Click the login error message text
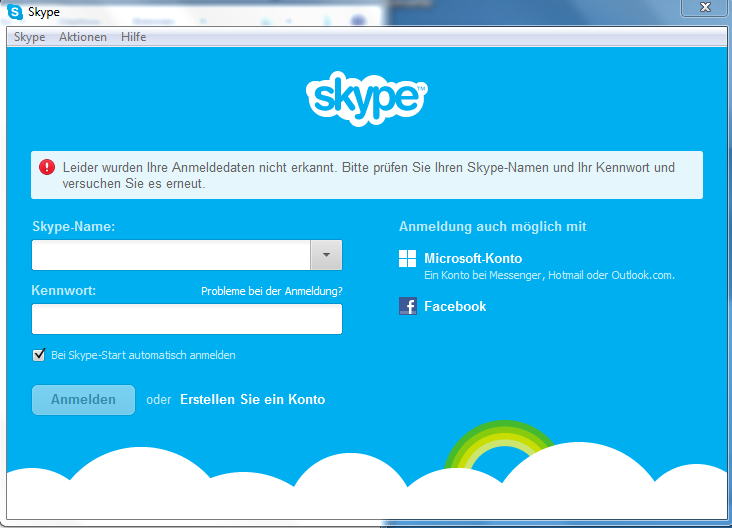 (x=369, y=175)
